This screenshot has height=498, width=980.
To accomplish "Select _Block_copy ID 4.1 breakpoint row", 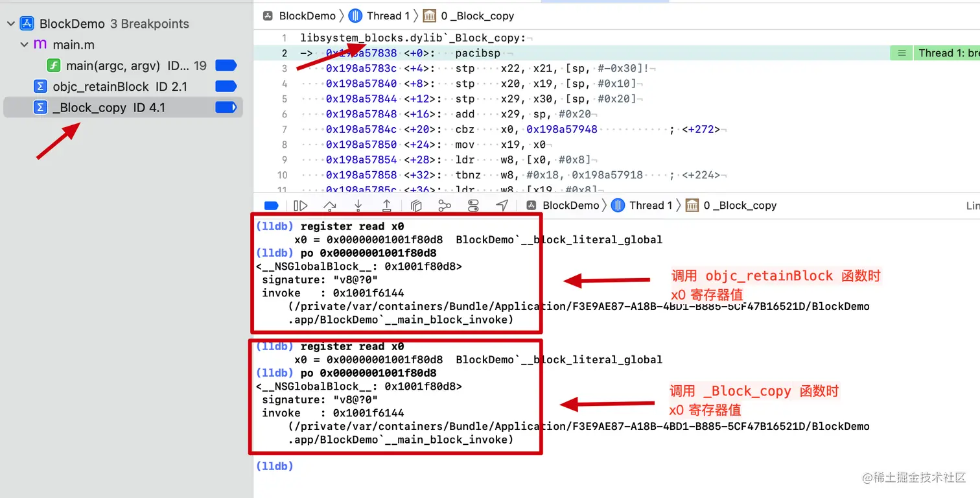I will [x=123, y=107].
